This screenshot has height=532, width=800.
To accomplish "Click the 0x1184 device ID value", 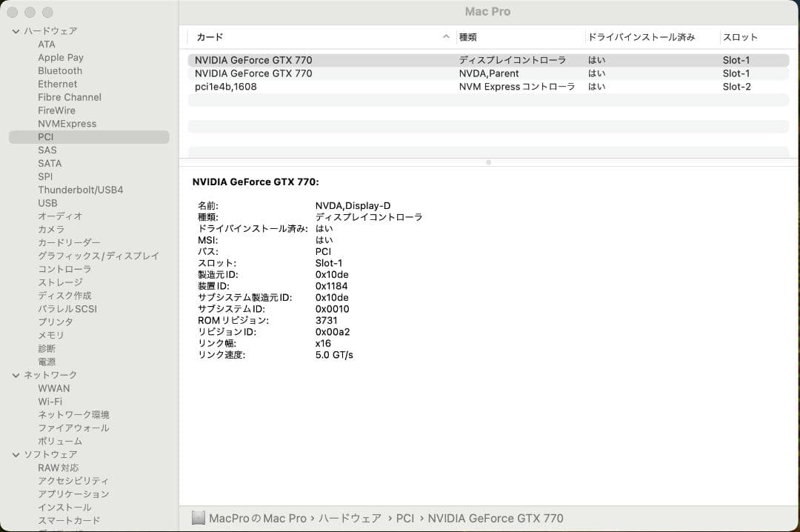I will [x=331, y=287].
